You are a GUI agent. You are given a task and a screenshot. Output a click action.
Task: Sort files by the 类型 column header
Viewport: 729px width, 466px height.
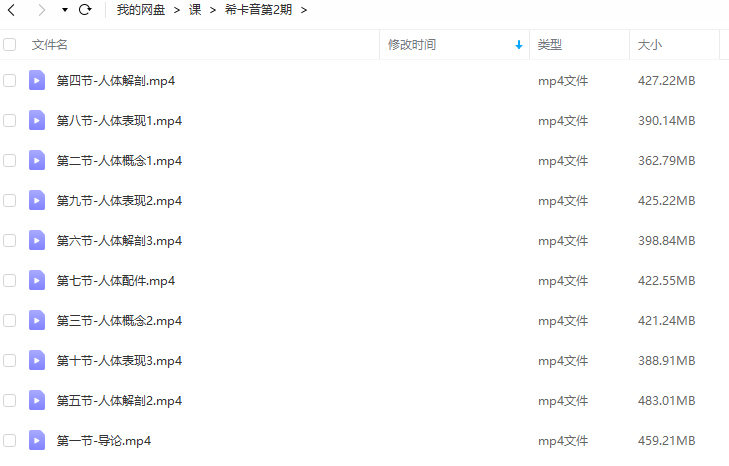(550, 45)
